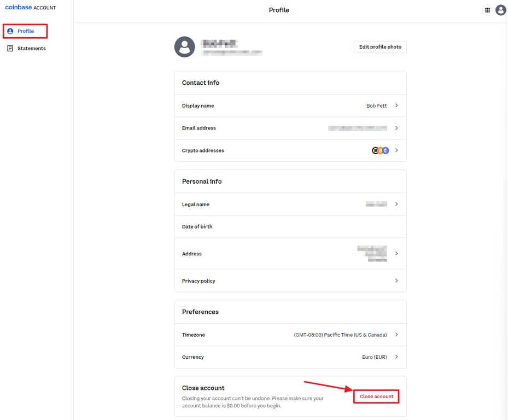Expand the Email address row
Screen dimensions: 508x420
tap(290, 128)
